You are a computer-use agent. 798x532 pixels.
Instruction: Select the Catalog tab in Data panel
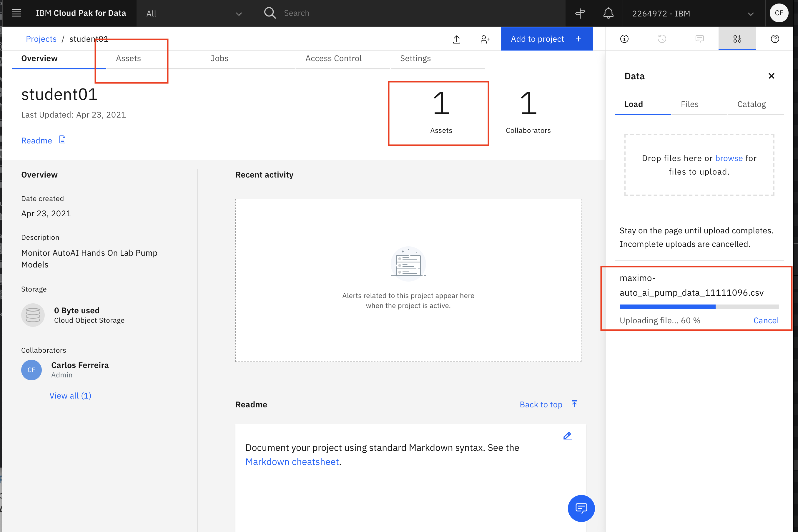[751, 104]
